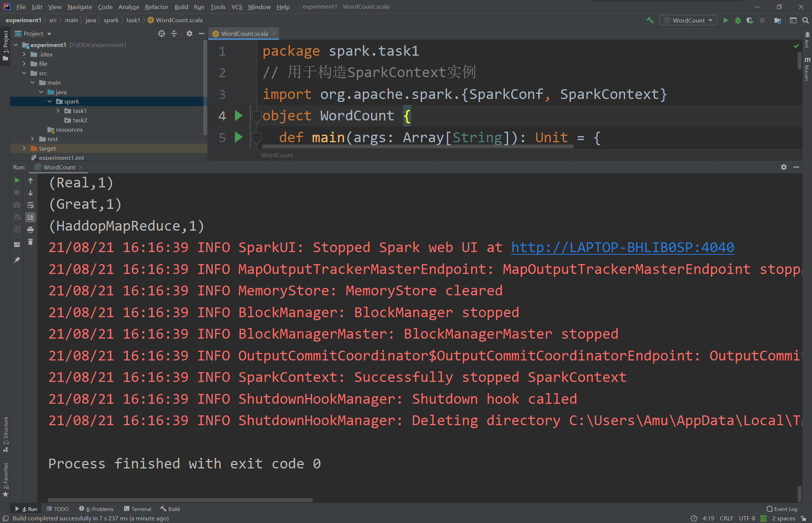Viewport: 812px width, 523px height.
Task: Open the Spark web UI link
Action: [x=623, y=247]
